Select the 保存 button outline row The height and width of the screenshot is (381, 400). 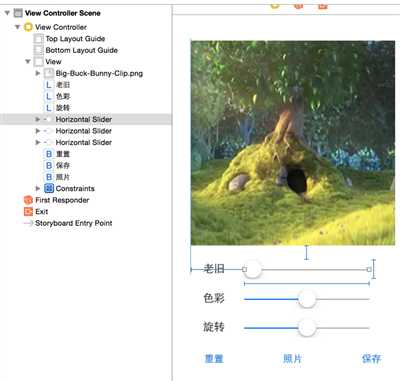click(x=63, y=165)
